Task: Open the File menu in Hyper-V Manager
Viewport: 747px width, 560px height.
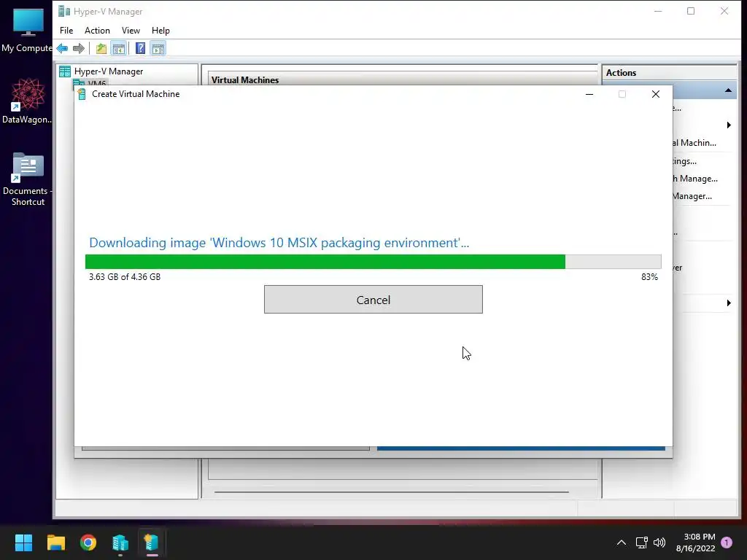Action: point(66,31)
